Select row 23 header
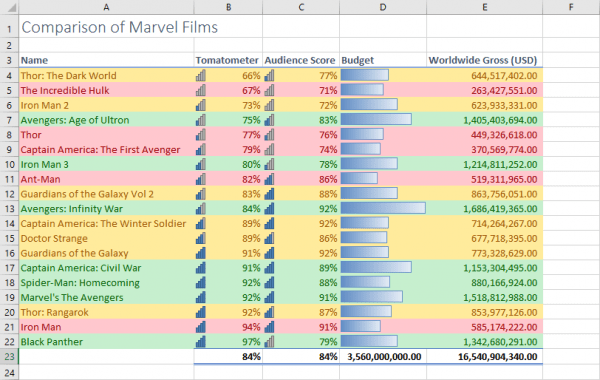This screenshot has height=380, width=600. point(9,357)
